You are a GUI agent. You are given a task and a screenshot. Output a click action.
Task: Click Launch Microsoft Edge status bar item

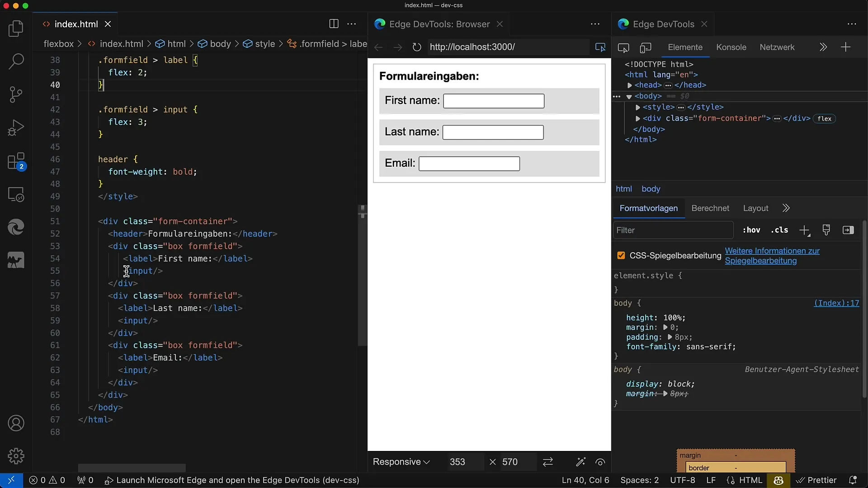coord(231,480)
